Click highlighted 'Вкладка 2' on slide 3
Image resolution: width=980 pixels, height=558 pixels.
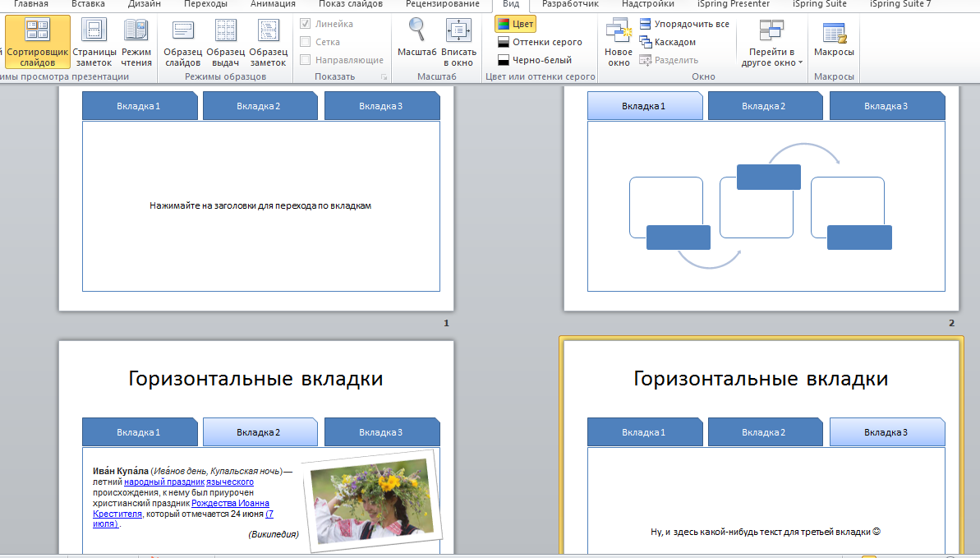click(x=260, y=432)
